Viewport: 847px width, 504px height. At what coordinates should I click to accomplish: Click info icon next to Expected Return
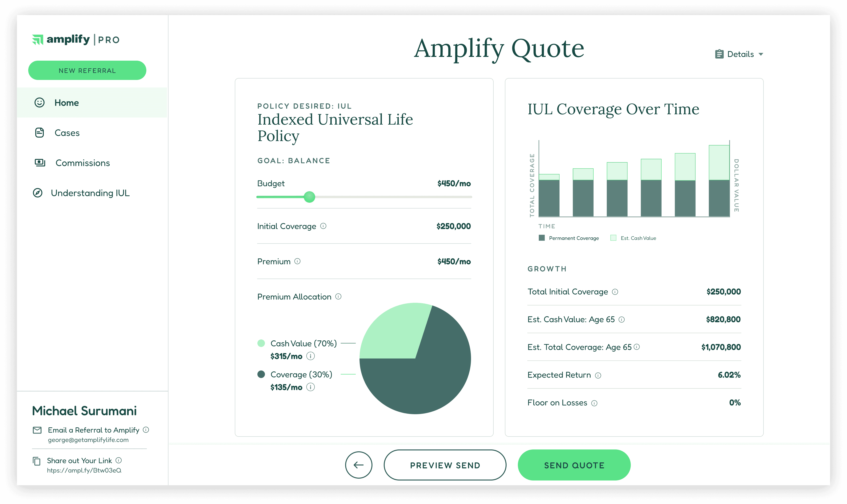pyautogui.click(x=598, y=375)
